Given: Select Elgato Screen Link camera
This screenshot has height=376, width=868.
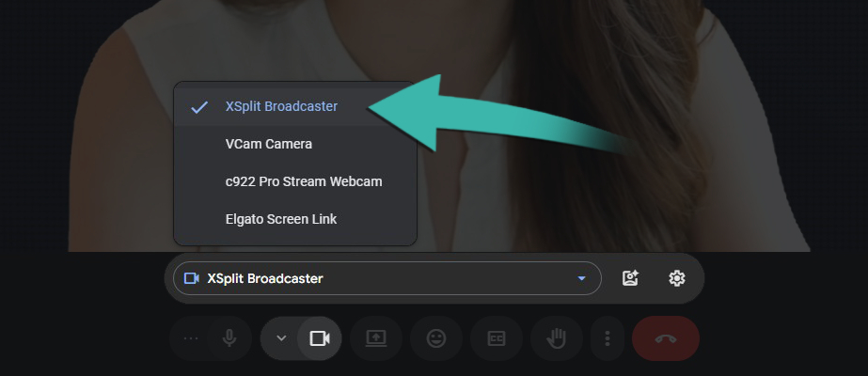Looking at the screenshot, I should (x=295, y=220).
